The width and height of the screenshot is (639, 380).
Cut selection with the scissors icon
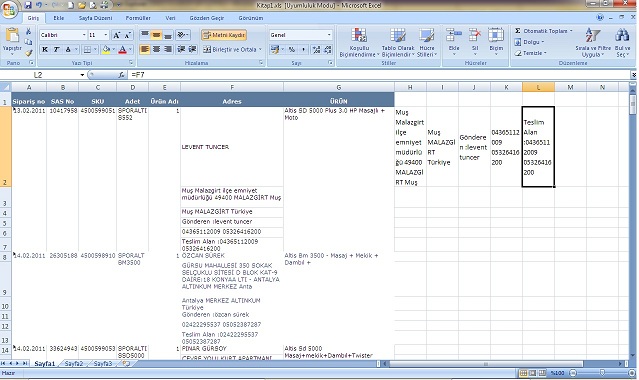click(x=28, y=31)
